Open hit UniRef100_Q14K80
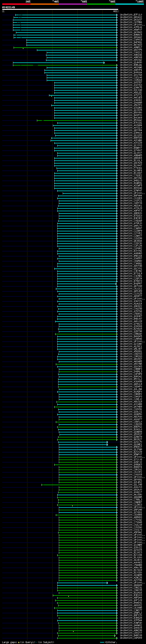146x644 pixels. (x=131, y=63)
